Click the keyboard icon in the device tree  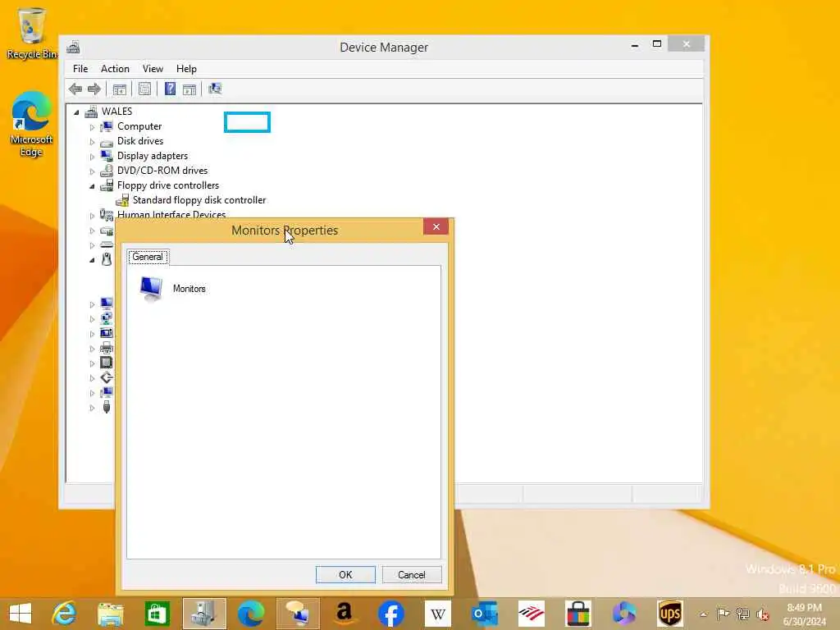coord(107,244)
